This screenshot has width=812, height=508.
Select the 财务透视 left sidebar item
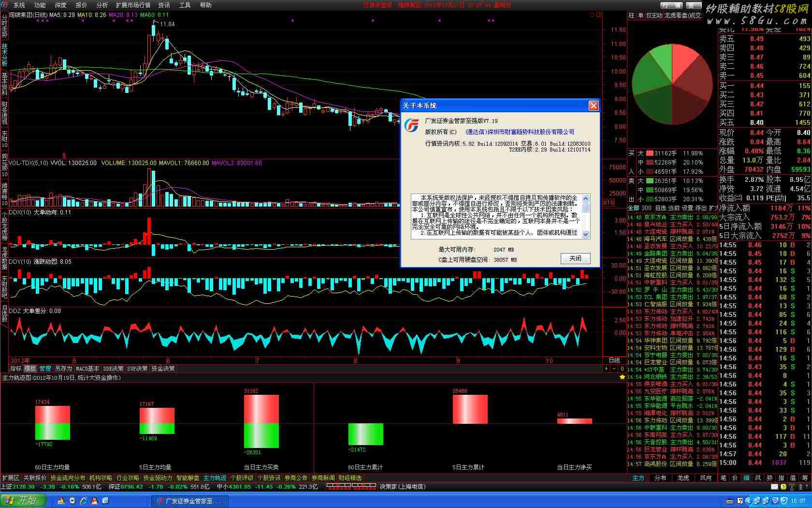(x=4, y=113)
